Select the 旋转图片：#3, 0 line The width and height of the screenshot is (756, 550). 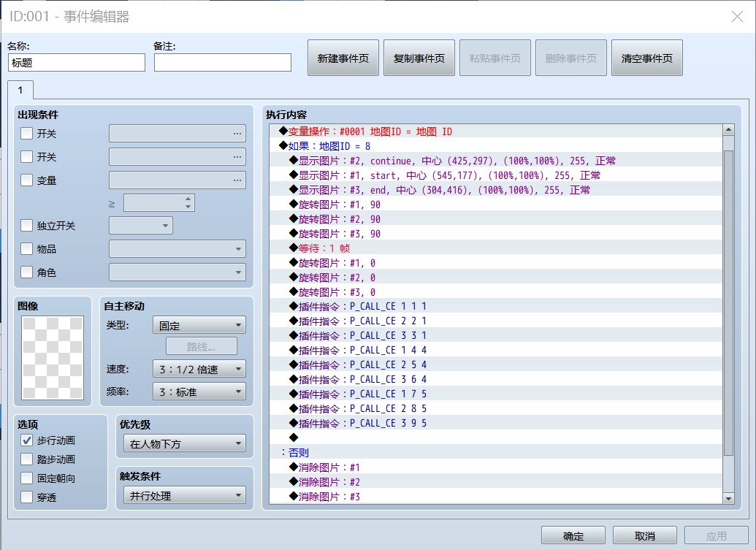pos(496,292)
